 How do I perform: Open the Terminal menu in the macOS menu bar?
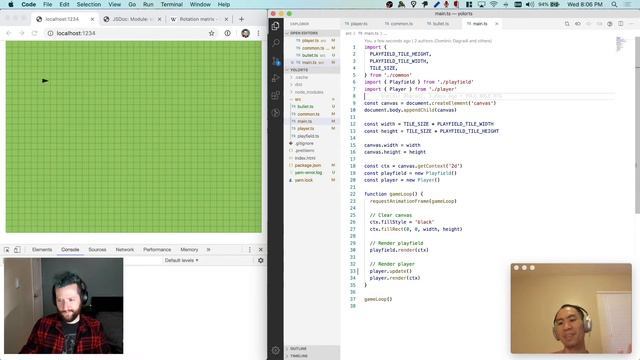pos(171,4)
